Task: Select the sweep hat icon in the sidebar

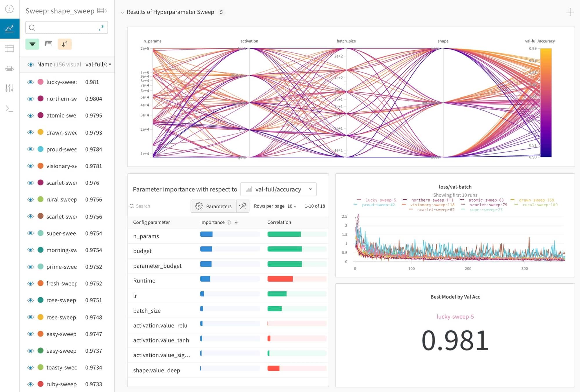Action: tap(10, 68)
